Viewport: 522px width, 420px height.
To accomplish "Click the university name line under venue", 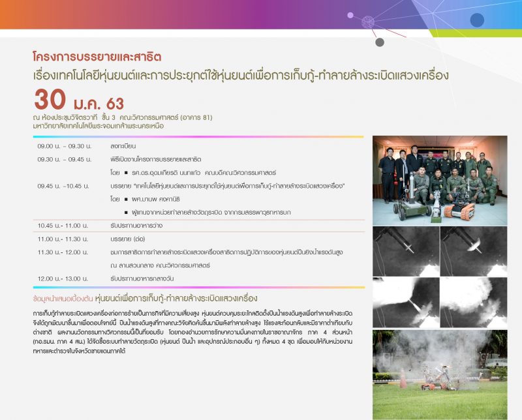I will pyautogui.click(x=99, y=126).
